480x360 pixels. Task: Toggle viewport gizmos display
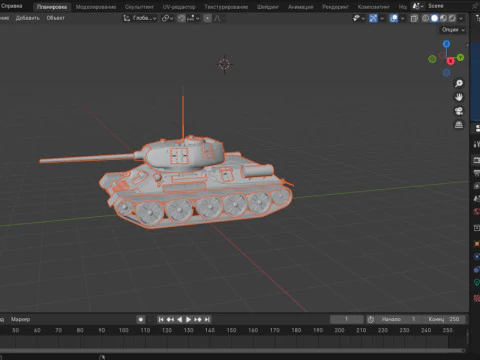coord(373,18)
